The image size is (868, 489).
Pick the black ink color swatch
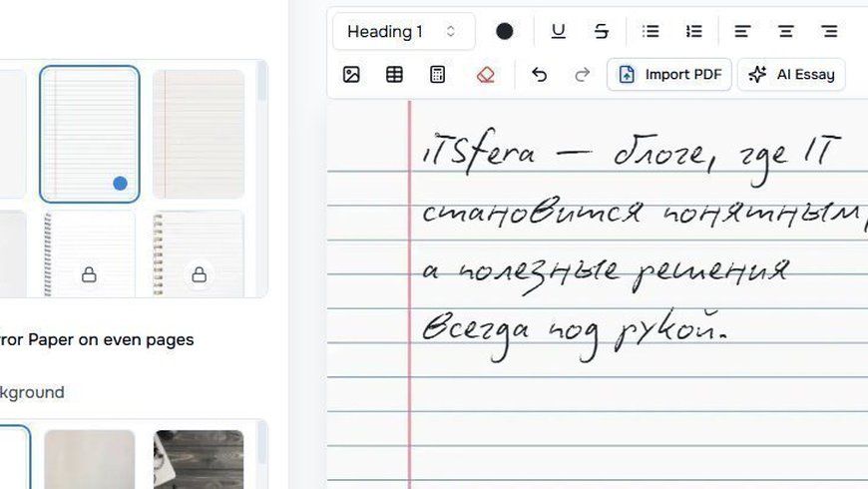click(x=504, y=32)
